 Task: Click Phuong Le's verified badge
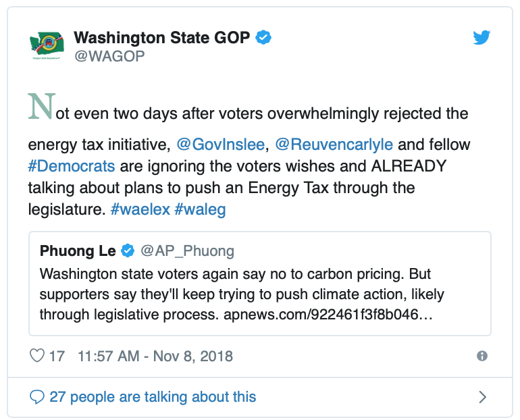point(128,251)
